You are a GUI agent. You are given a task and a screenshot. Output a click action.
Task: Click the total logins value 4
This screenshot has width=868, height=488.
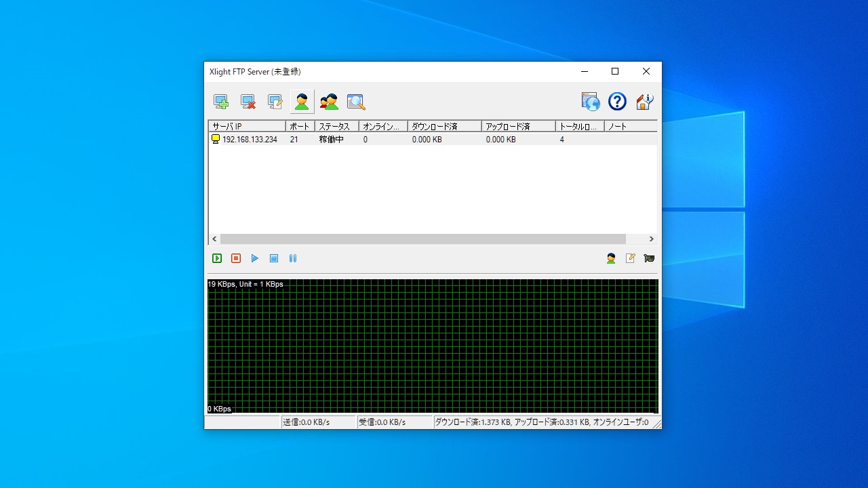[x=562, y=140]
